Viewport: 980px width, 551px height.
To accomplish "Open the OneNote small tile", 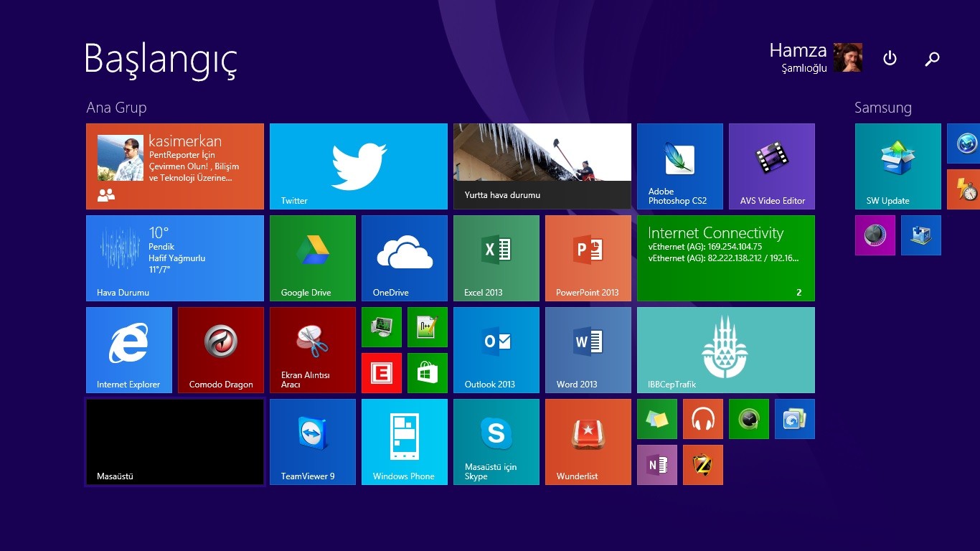I will coord(657,465).
